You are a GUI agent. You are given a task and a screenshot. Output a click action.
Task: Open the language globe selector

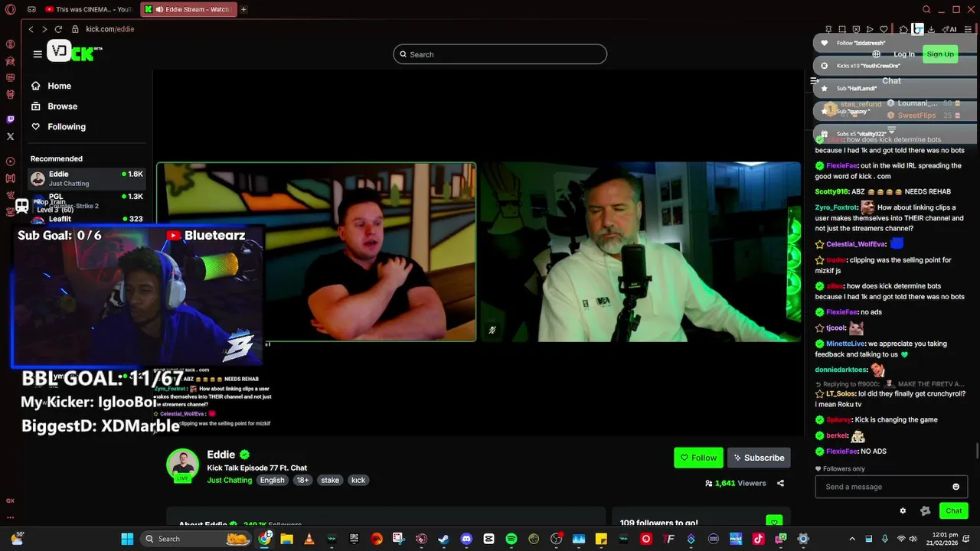coord(876,54)
